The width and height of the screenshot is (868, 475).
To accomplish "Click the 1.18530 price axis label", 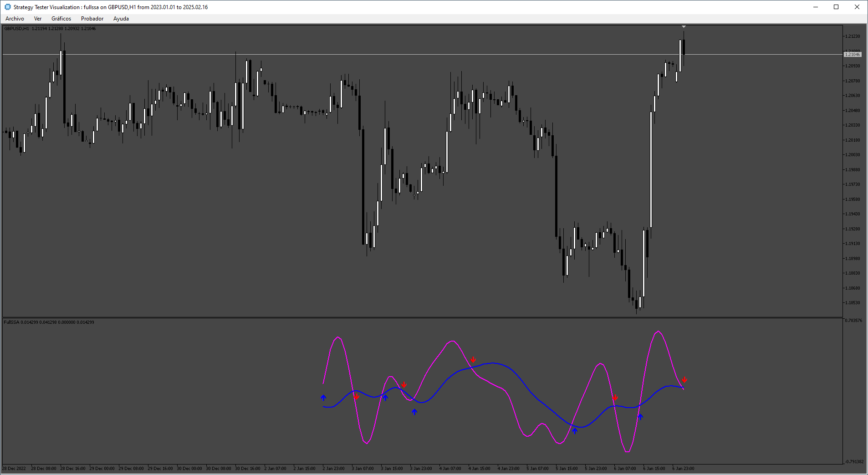I will [x=853, y=303].
